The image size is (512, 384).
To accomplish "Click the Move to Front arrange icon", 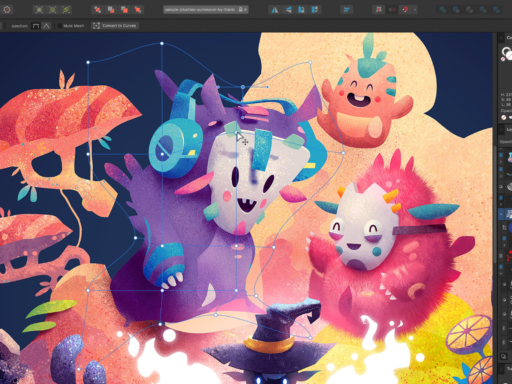I will click(138, 10).
